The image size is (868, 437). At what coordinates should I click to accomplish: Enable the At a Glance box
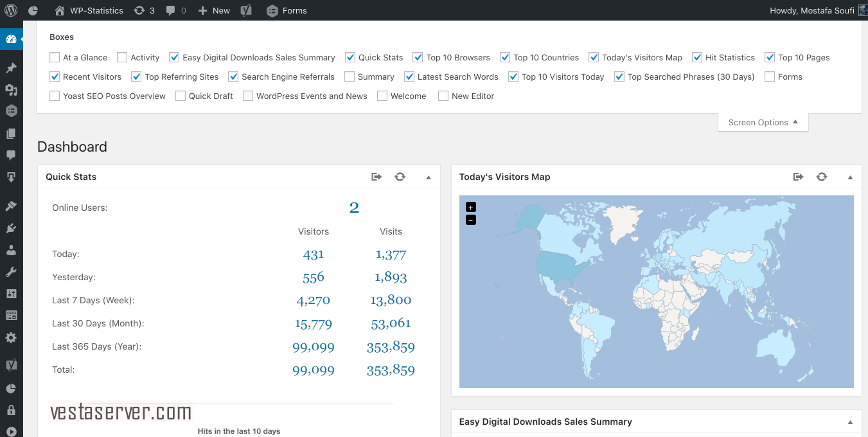(x=55, y=57)
